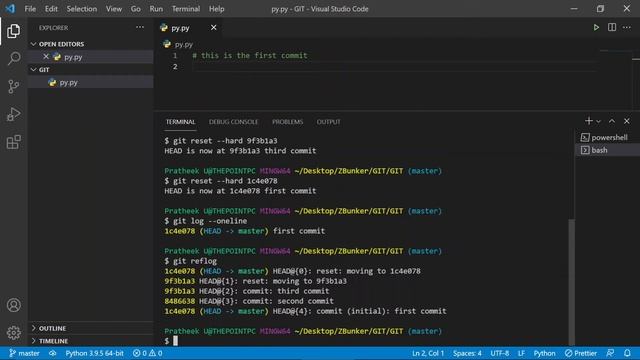Click the comment text on line 1

point(250,55)
